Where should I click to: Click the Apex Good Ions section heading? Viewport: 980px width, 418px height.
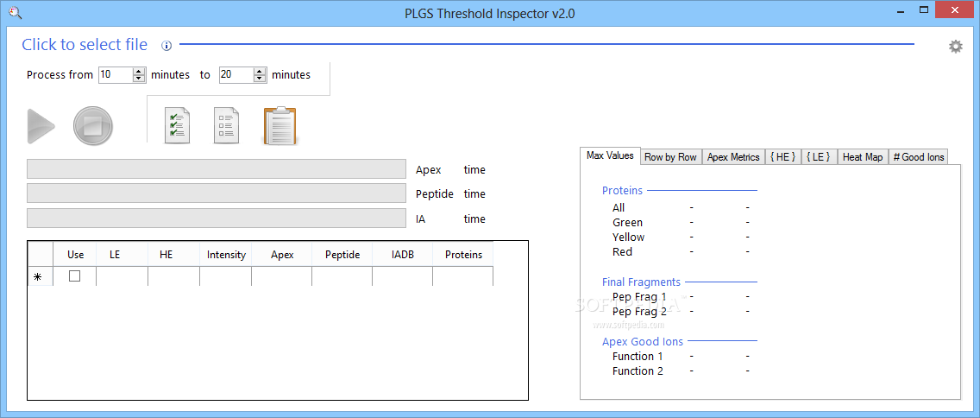pyautogui.click(x=643, y=342)
